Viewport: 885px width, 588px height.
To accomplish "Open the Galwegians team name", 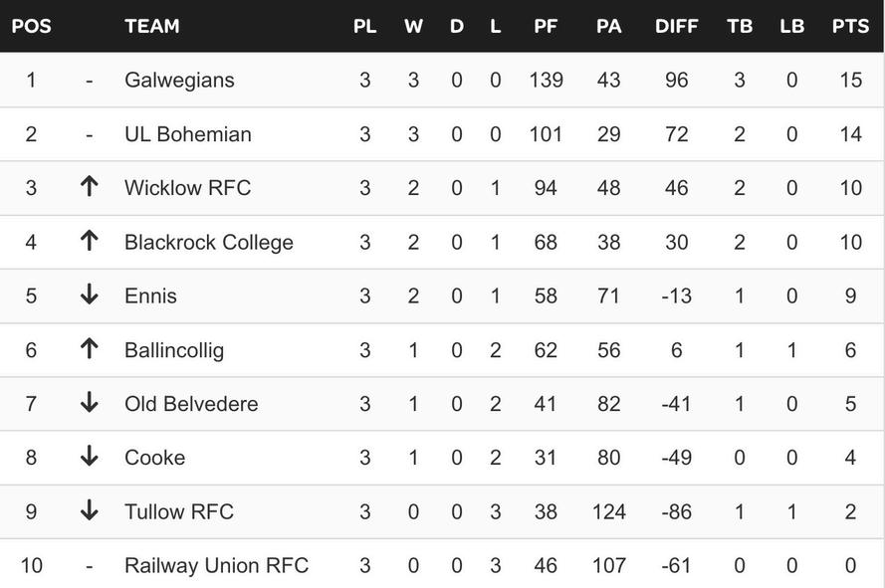I will pos(179,81).
